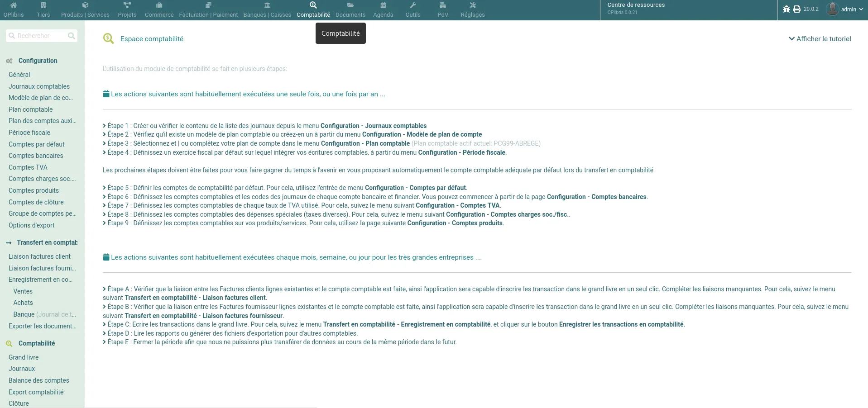Click the admin user avatar
The height and width of the screenshot is (408, 868).
click(832, 9)
